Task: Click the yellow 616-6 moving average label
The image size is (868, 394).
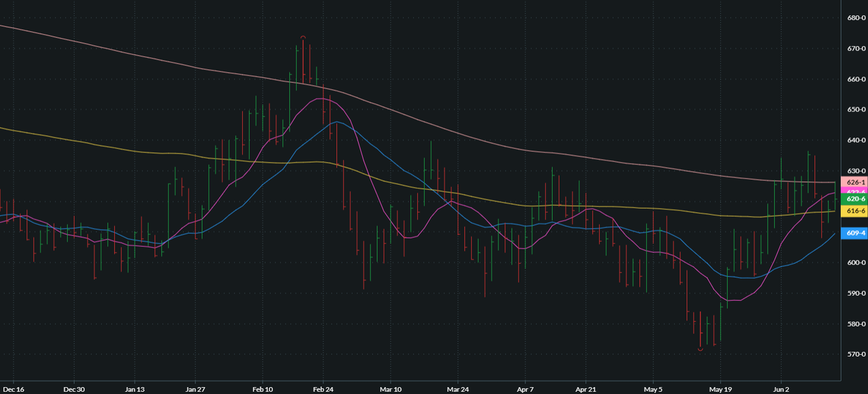Action: (854, 212)
